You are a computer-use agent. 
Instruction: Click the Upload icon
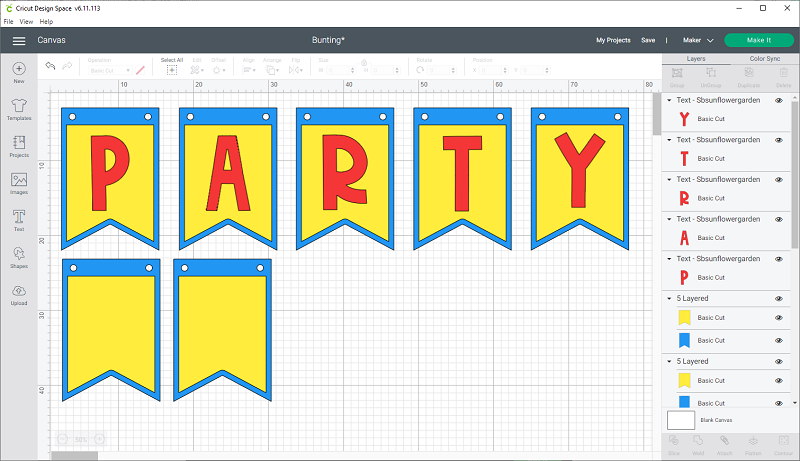click(x=18, y=294)
